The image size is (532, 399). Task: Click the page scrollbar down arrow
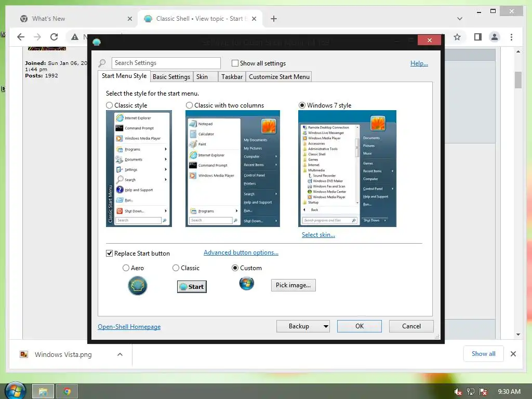[x=518, y=335]
